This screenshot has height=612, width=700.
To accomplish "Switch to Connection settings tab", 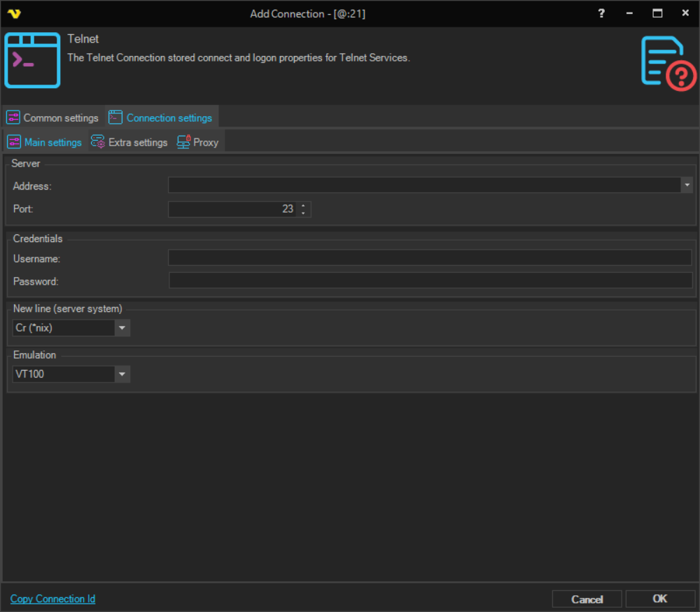I will [162, 118].
